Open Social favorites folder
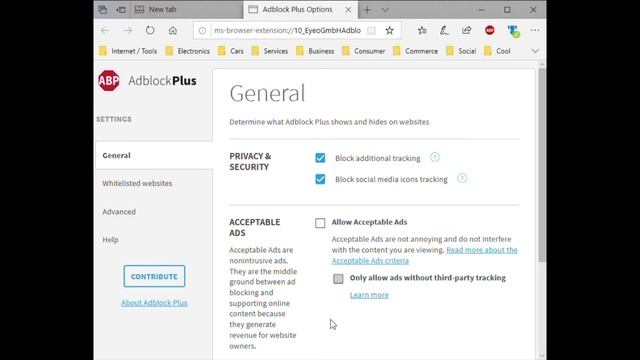640x360 pixels. click(461, 51)
